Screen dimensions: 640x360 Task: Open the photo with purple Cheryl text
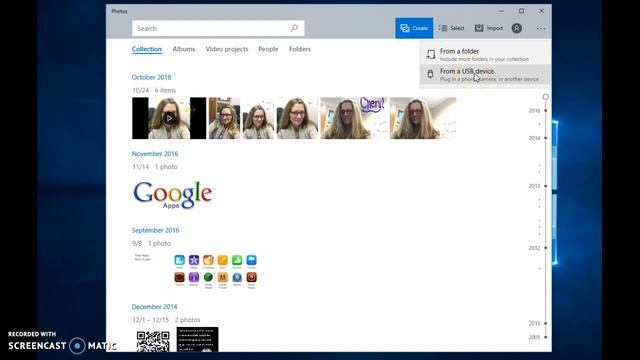coord(353,118)
